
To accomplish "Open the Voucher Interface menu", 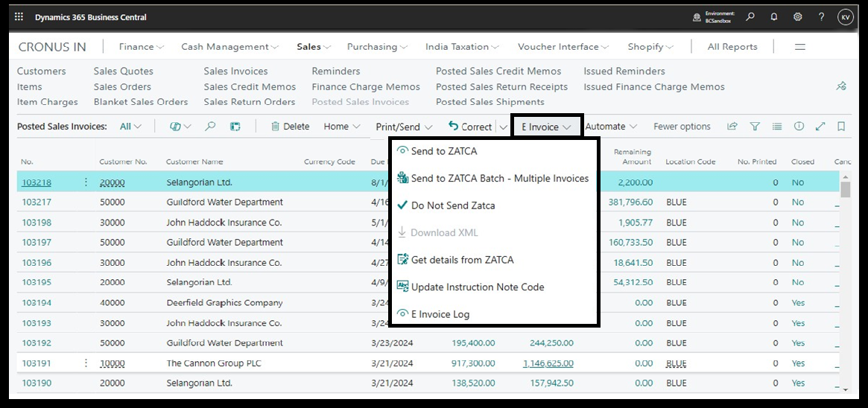I will pyautogui.click(x=563, y=47).
